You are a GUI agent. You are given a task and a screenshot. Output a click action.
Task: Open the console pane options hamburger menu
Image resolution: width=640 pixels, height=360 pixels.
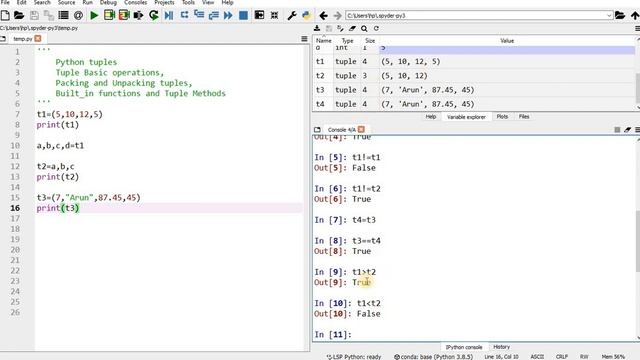coord(637,130)
